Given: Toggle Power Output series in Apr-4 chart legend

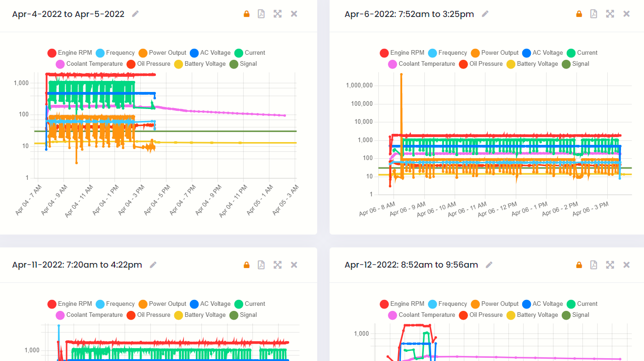Looking at the screenshot, I should (162, 53).
